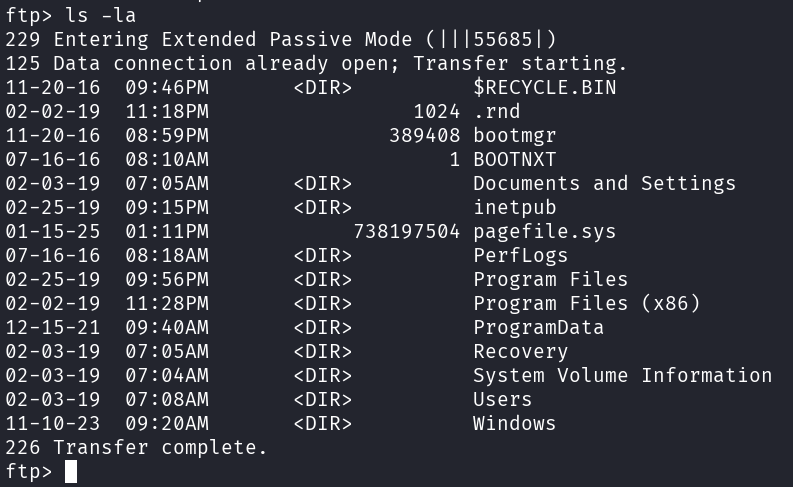This screenshot has width=793, height=487.
Task: Click the "ls -la" command text
Action: (100, 15)
